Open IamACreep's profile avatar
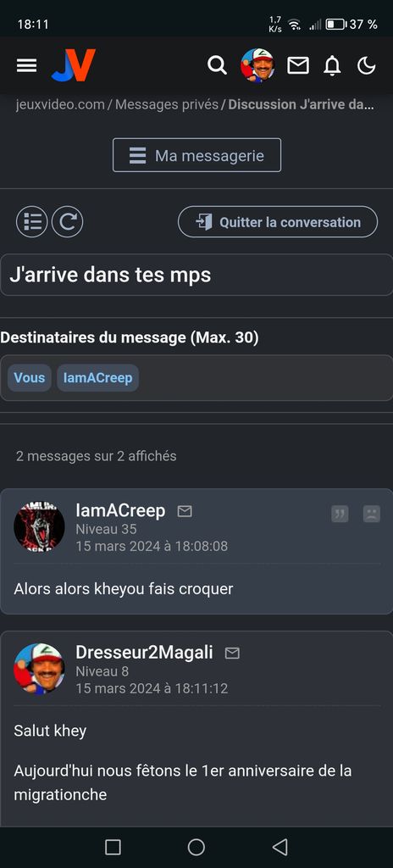 (39, 526)
